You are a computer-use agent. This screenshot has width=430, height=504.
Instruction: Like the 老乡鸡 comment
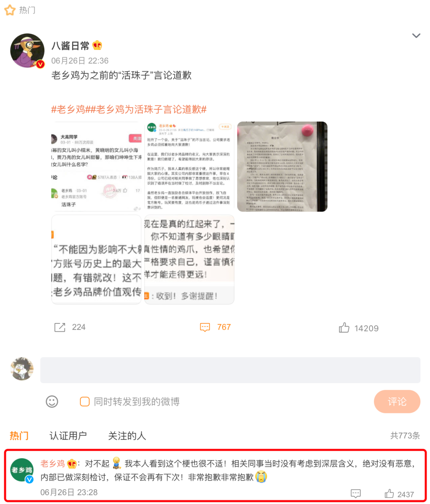click(389, 494)
